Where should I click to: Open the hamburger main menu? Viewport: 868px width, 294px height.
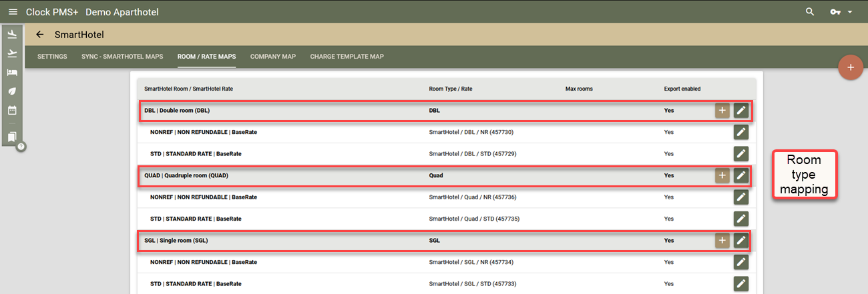(13, 12)
